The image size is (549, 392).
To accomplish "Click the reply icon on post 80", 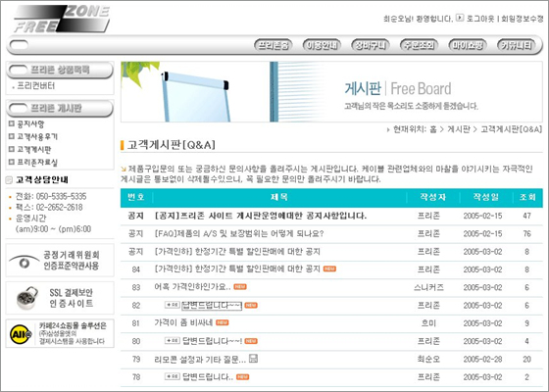I will coord(173,341).
